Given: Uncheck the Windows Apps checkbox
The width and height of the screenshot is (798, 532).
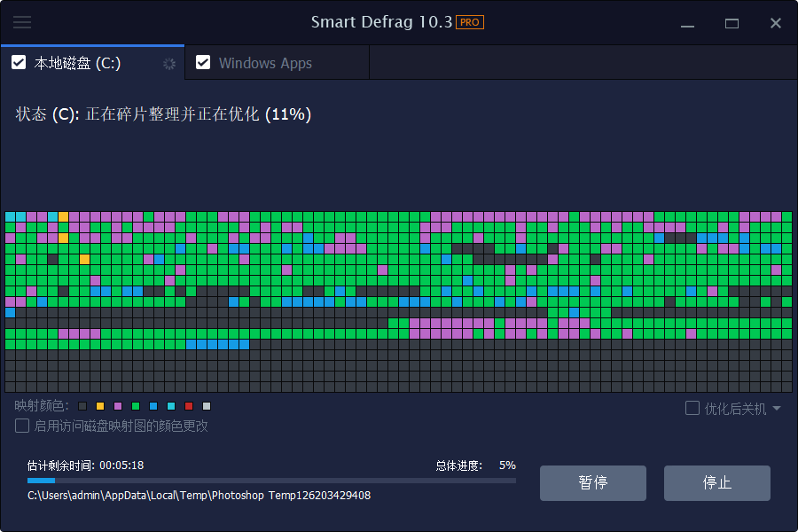Looking at the screenshot, I should click(x=203, y=63).
